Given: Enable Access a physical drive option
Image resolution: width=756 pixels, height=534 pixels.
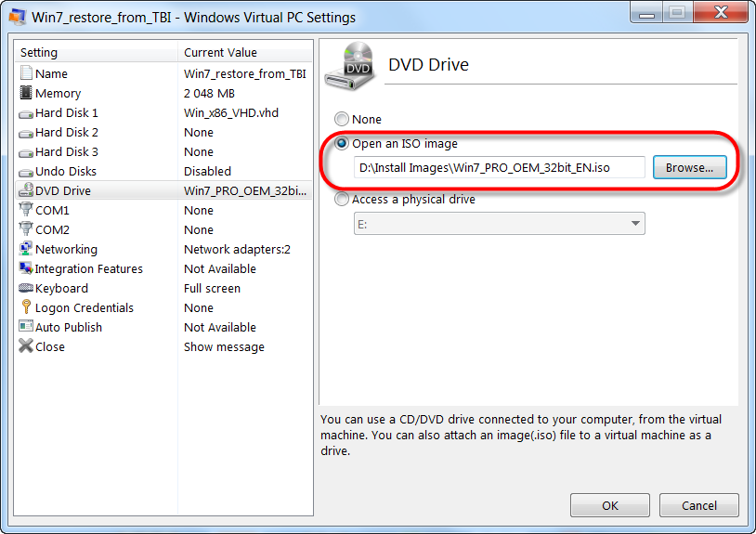Looking at the screenshot, I should click(x=342, y=199).
